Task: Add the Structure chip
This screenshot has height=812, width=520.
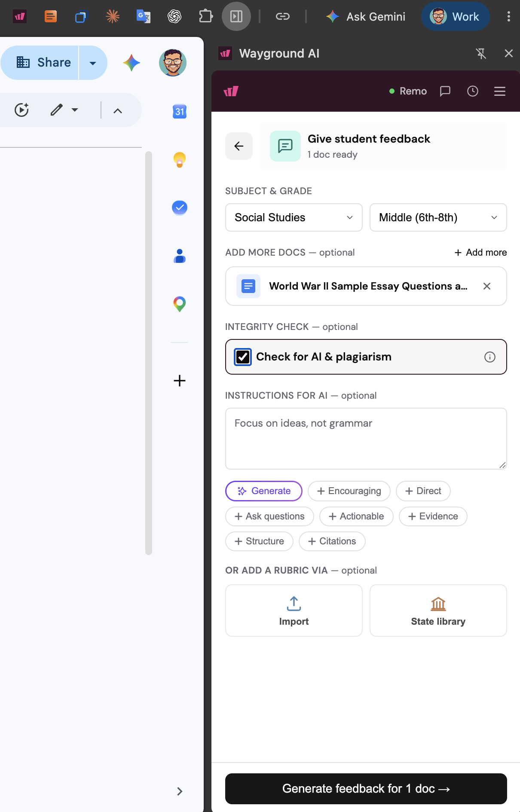Action: [x=260, y=541]
